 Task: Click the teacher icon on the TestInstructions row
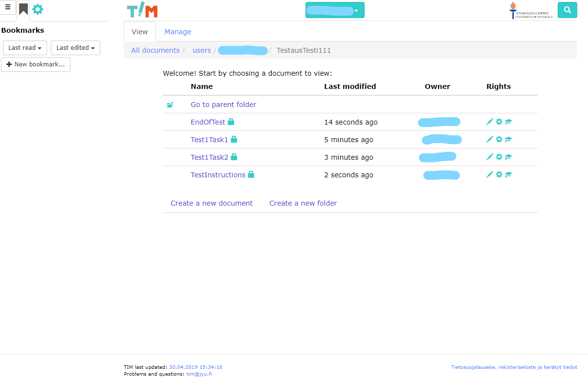508,174
